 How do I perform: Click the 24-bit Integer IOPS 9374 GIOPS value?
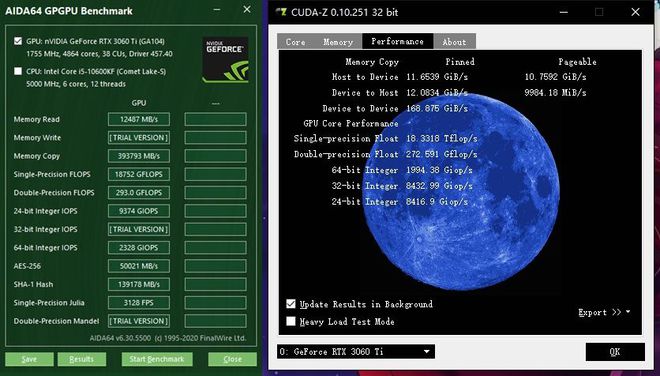(x=139, y=211)
